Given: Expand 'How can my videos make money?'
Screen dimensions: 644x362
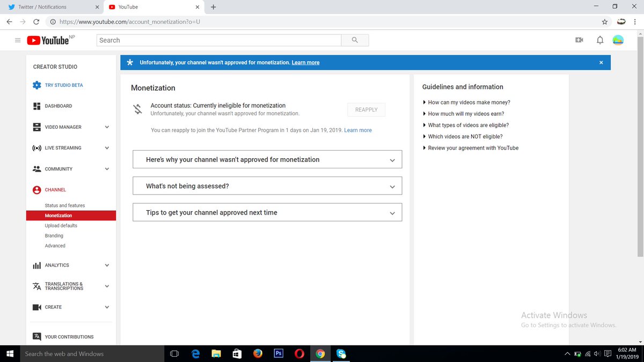Looking at the screenshot, I should (466, 102).
